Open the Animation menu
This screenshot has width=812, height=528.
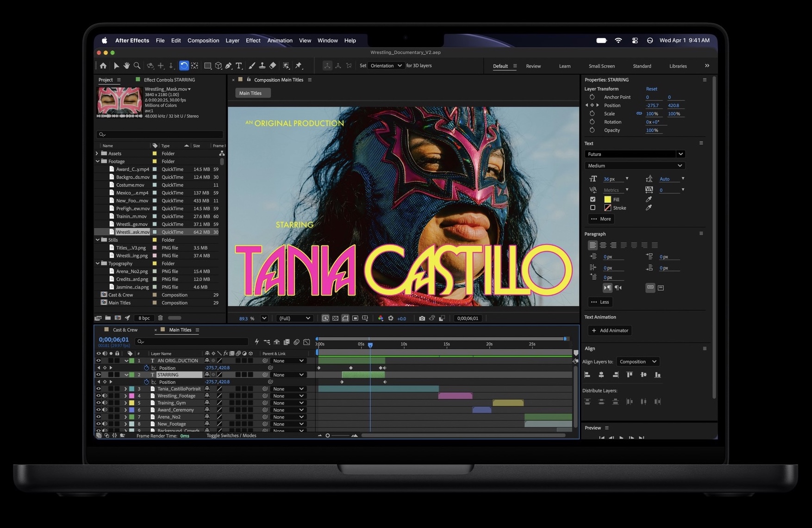coord(280,40)
